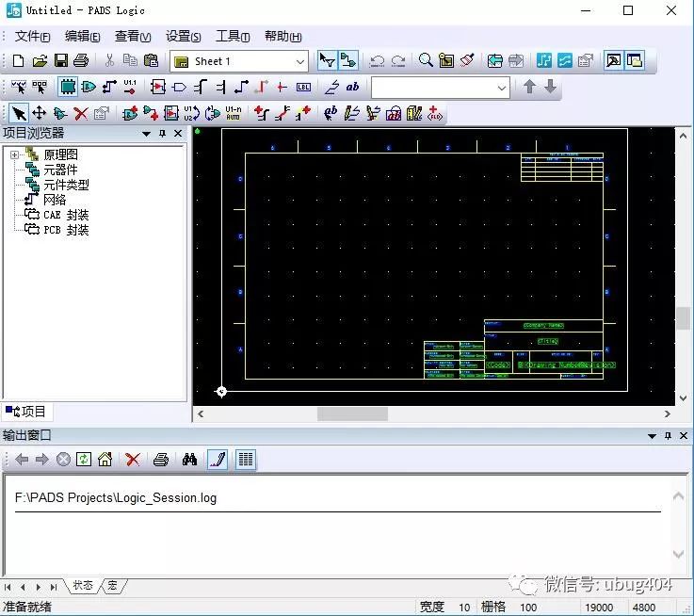Select the Move (four-arrow) tool

point(40,114)
